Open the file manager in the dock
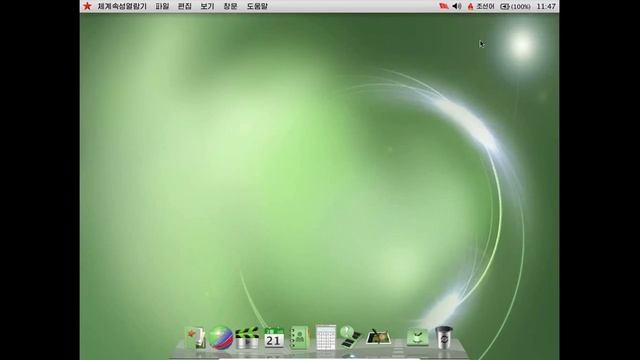 (x=195, y=338)
